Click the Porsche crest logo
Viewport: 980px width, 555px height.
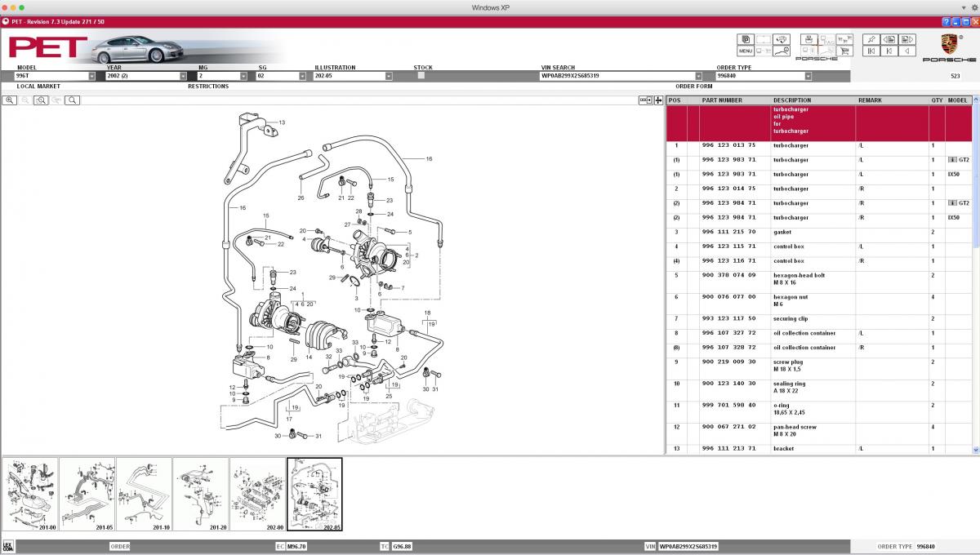click(948, 44)
